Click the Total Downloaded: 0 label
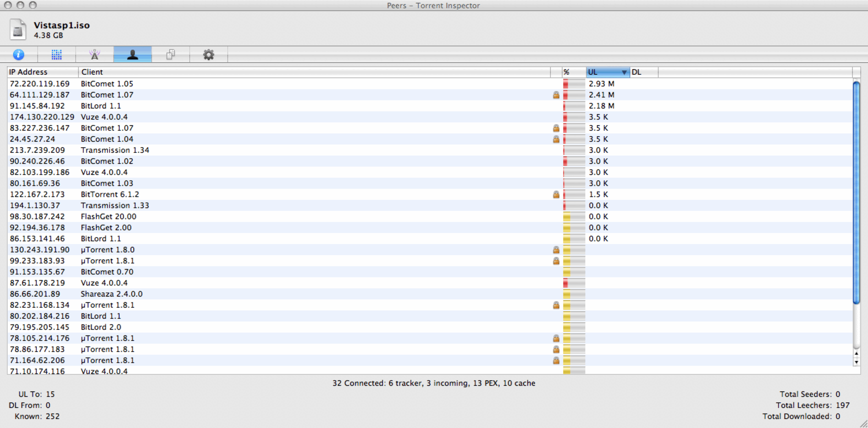 801,416
